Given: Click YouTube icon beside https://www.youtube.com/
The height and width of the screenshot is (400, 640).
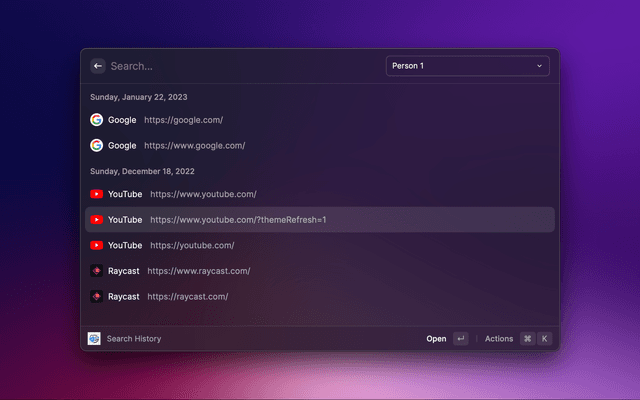Looking at the screenshot, I should click(97, 194).
